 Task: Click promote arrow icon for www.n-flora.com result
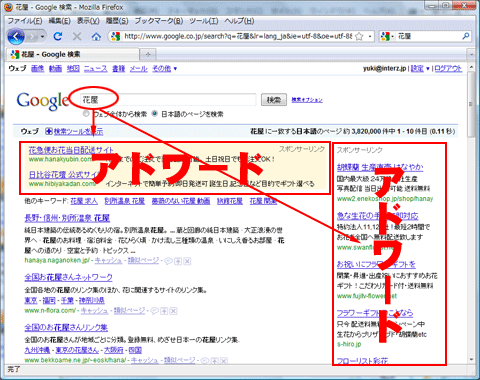pos(164,311)
